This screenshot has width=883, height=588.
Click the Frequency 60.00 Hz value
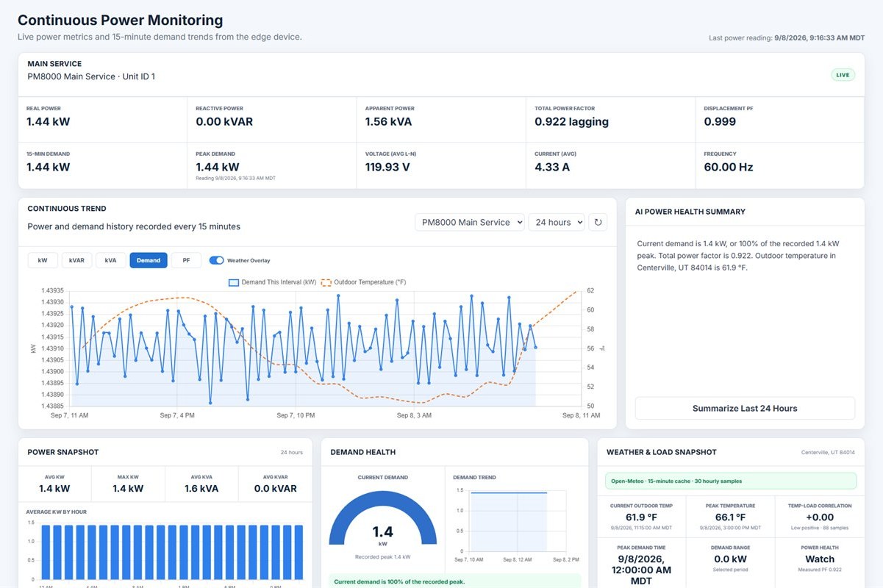coord(729,167)
